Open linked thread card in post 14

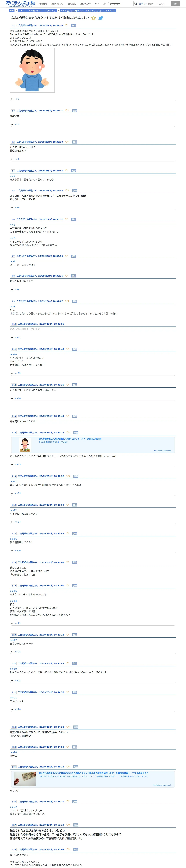93,445
